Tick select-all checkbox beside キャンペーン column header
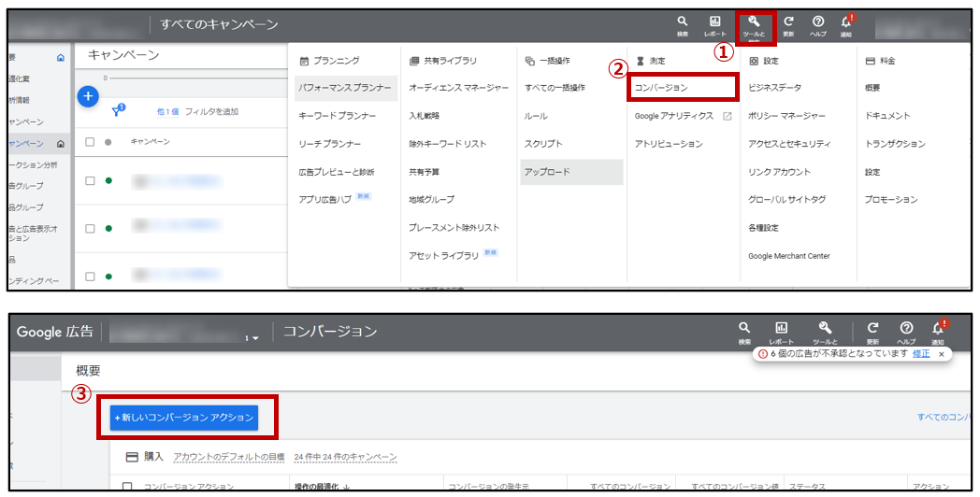980x497 pixels. pos(90,142)
